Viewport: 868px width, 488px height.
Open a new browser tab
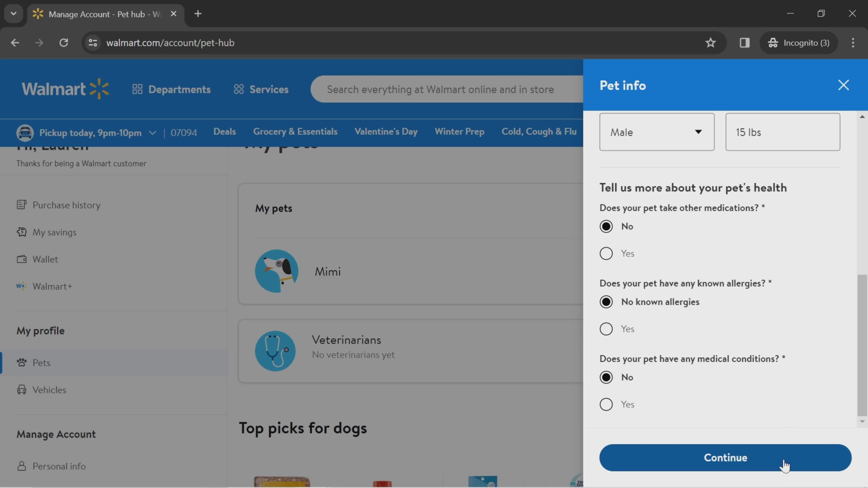[198, 14]
